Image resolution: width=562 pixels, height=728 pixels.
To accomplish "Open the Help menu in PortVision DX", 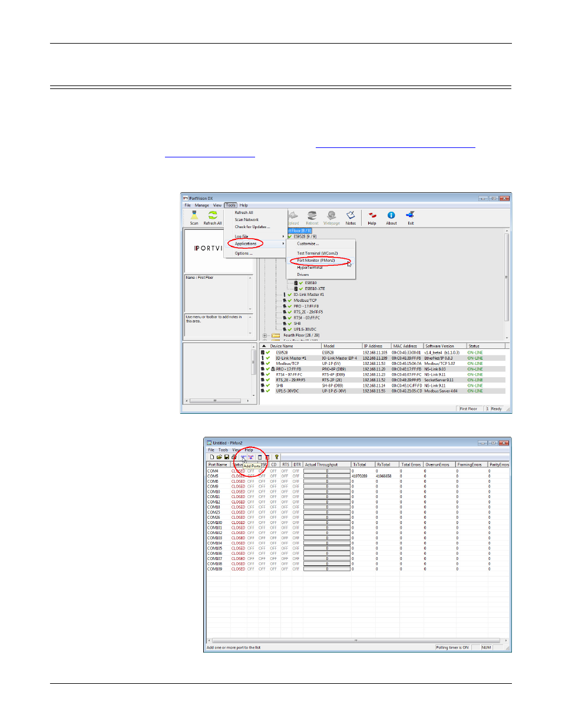I will coord(244,205).
